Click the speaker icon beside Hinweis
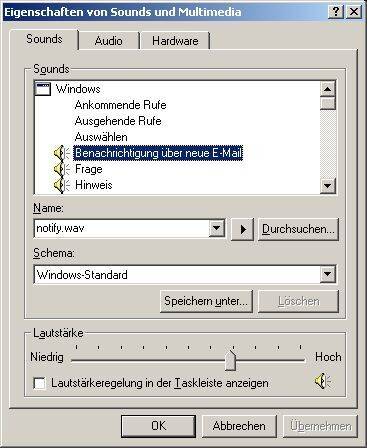The height and width of the screenshot is (448, 367). (x=62, y=185)
